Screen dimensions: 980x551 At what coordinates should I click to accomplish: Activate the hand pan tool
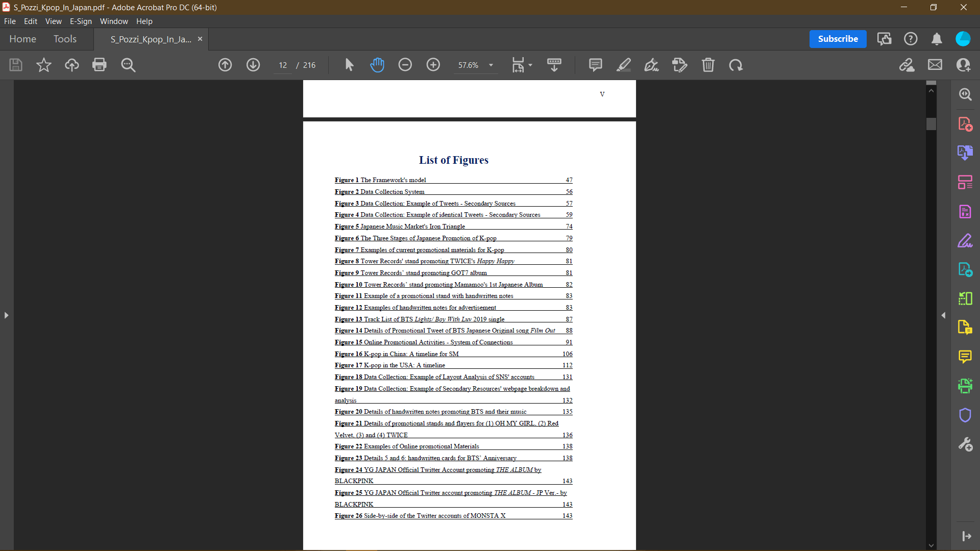point(377,65)
